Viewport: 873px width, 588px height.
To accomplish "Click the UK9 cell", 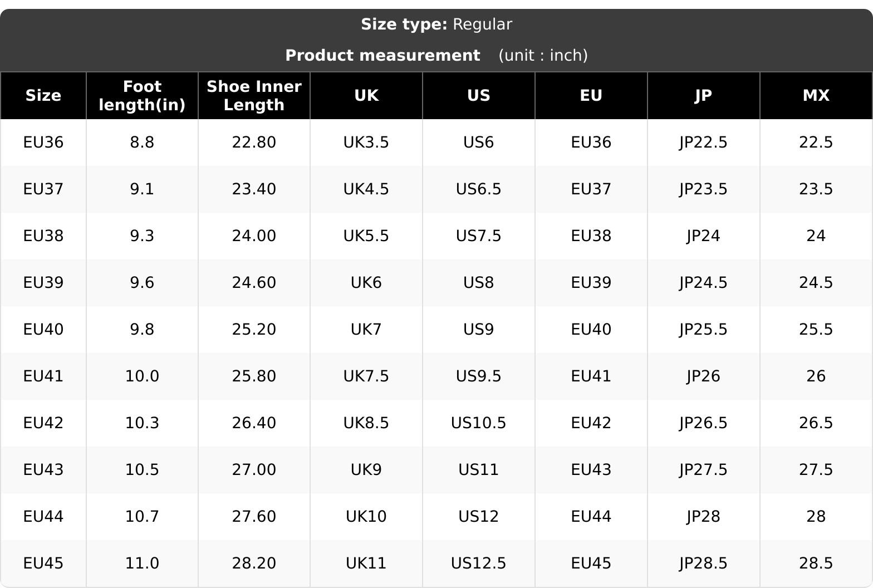I will [x=366, y=470].
